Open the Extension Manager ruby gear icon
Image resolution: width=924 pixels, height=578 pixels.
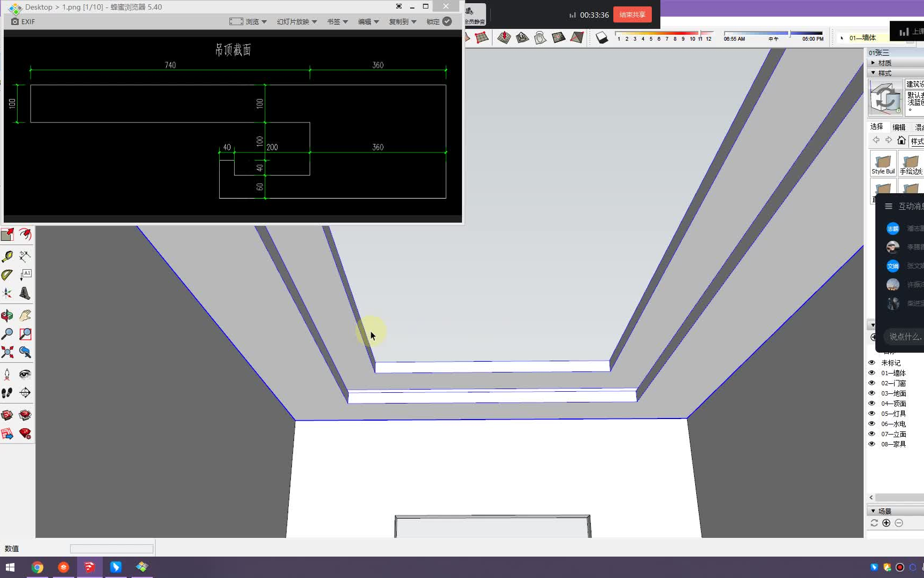25,433
